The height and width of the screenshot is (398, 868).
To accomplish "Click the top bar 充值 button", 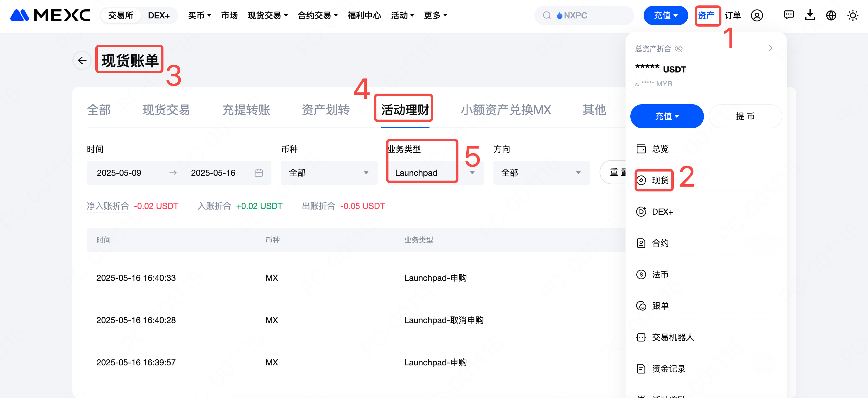I will pyautogui.click(x=666, y=15).
